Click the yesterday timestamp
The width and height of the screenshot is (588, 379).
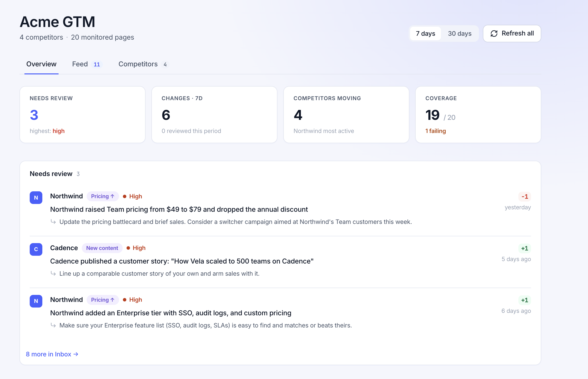coord(518,207)
